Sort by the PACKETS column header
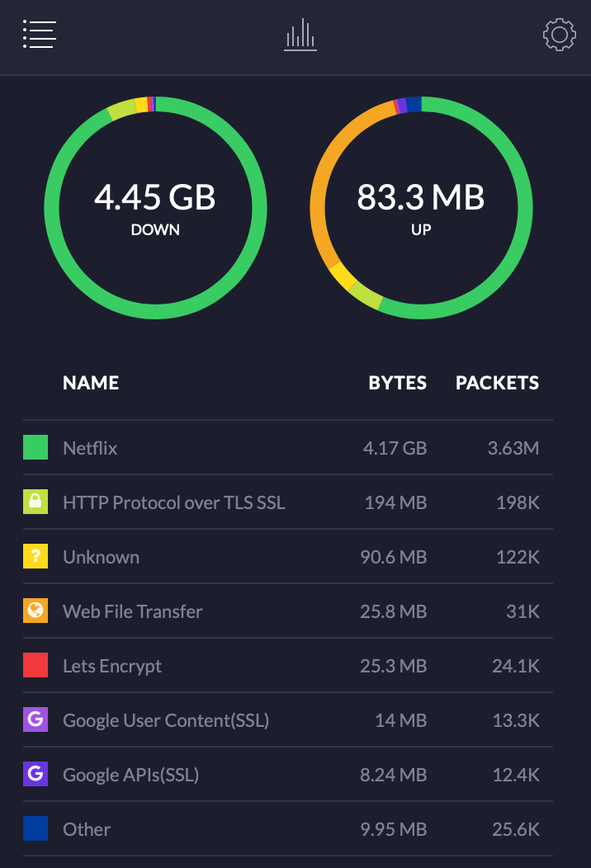Image resolution: width=591 pixels, height=868 pixels. pos(497,383)
